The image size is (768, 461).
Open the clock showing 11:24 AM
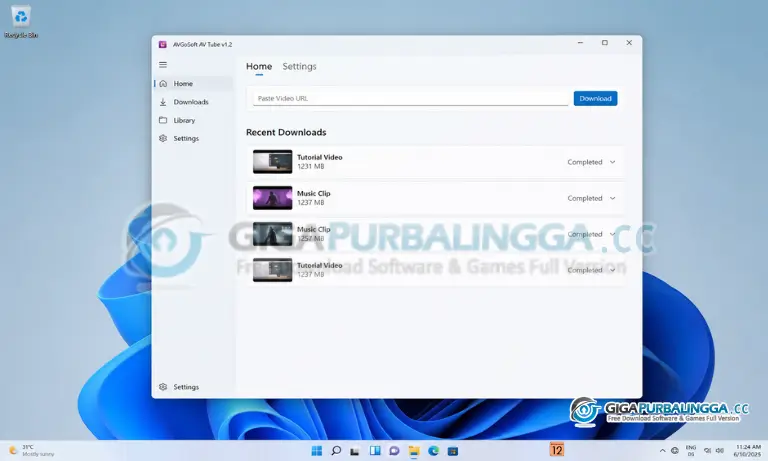(747, 451)
